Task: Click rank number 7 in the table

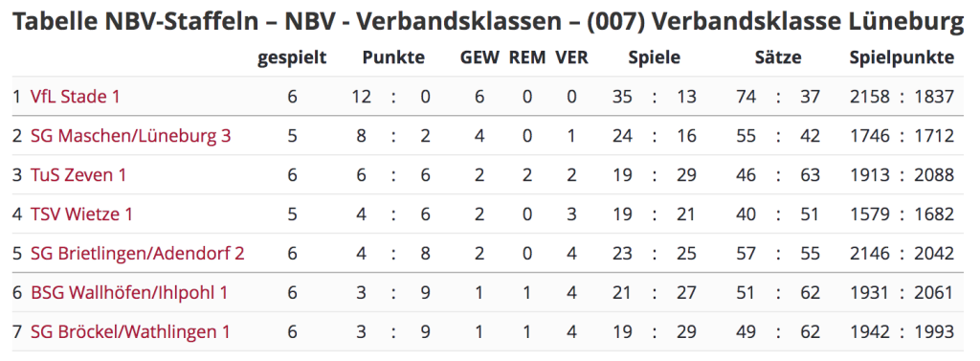Action: click(x=17, y=332)
